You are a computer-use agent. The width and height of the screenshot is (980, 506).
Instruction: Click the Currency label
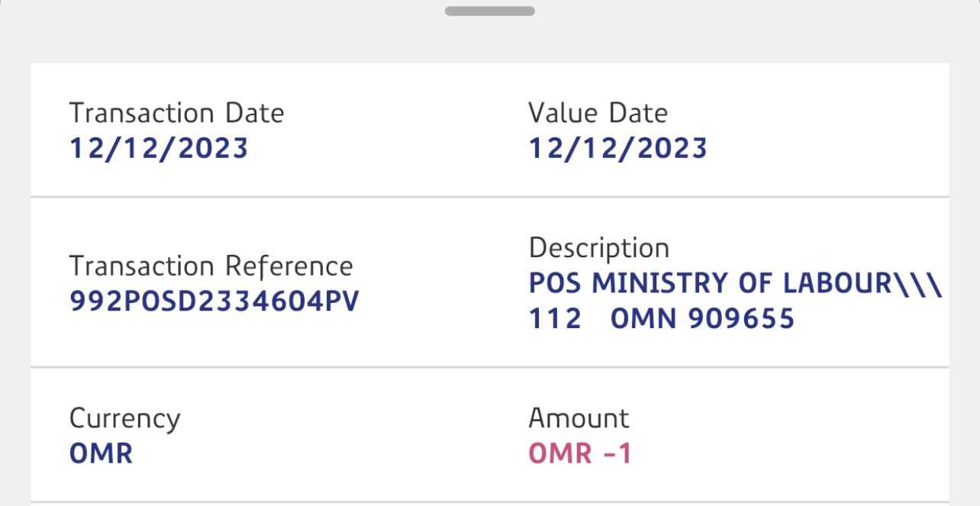tap(124, 418)
